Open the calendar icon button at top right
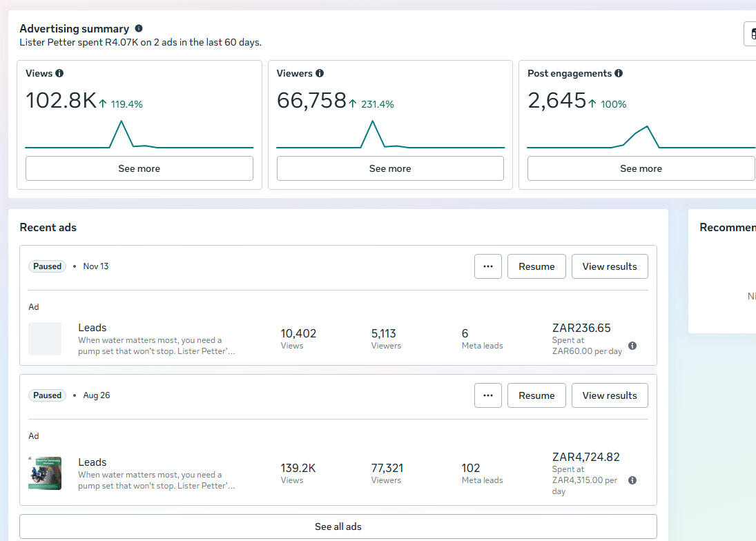The height and width of the screenshot is (541, 756). [750, 33]
